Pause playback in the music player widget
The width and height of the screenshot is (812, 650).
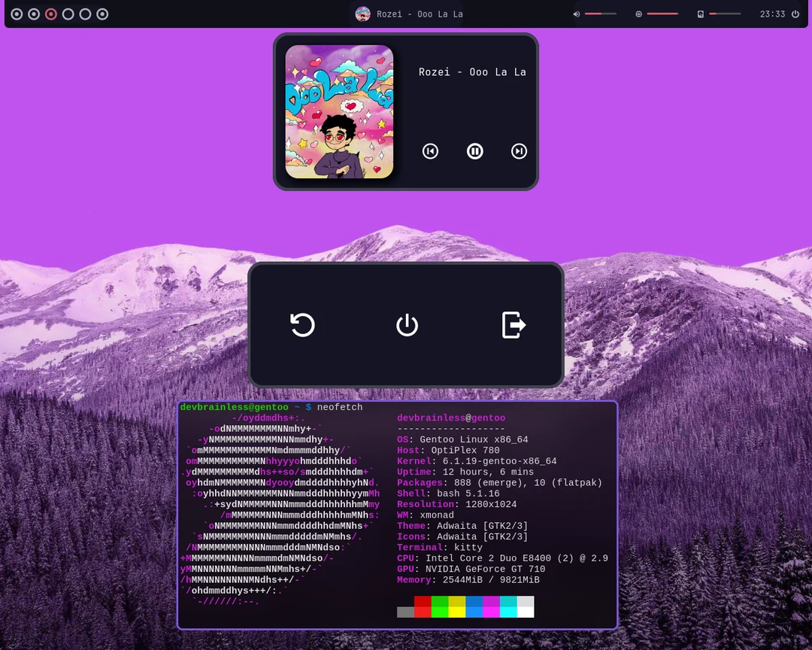tap(474, 151)
